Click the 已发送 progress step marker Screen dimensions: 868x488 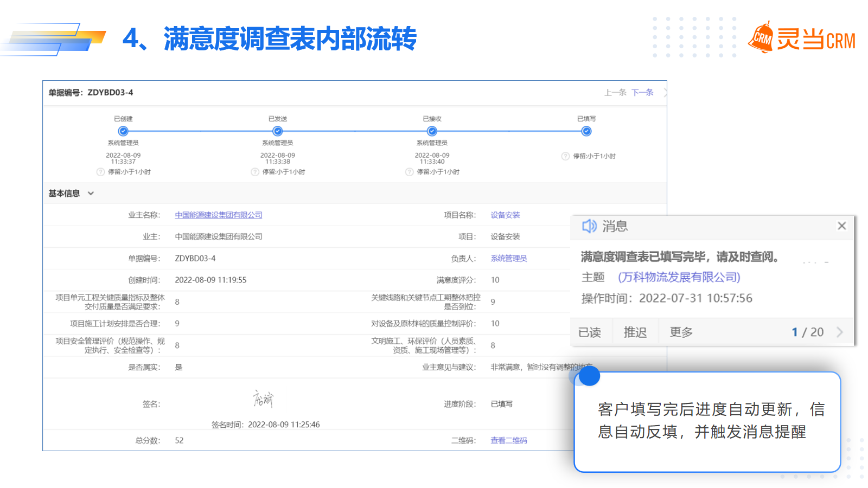point(278,131)
